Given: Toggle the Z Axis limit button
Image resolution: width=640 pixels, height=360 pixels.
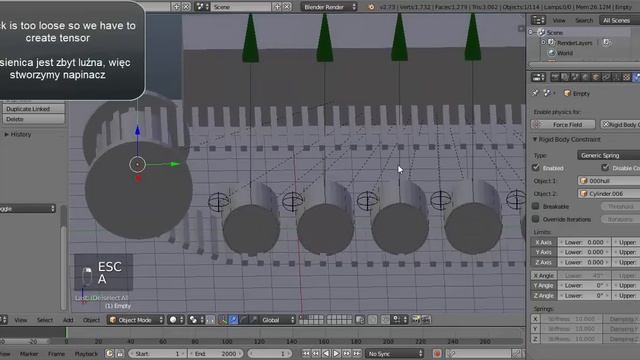Looking at the screenshot, I should point(543,262).
